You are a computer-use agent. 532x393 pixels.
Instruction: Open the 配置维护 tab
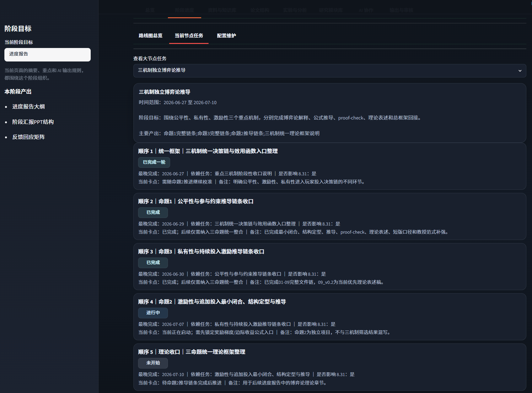[227, 36]
